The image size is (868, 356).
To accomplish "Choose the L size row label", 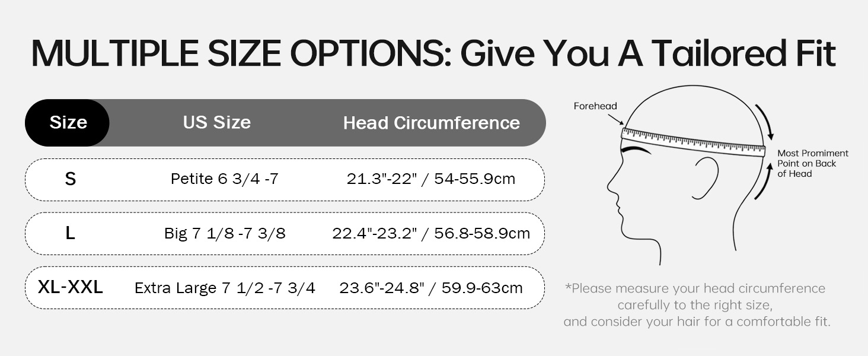I will 70,233.
